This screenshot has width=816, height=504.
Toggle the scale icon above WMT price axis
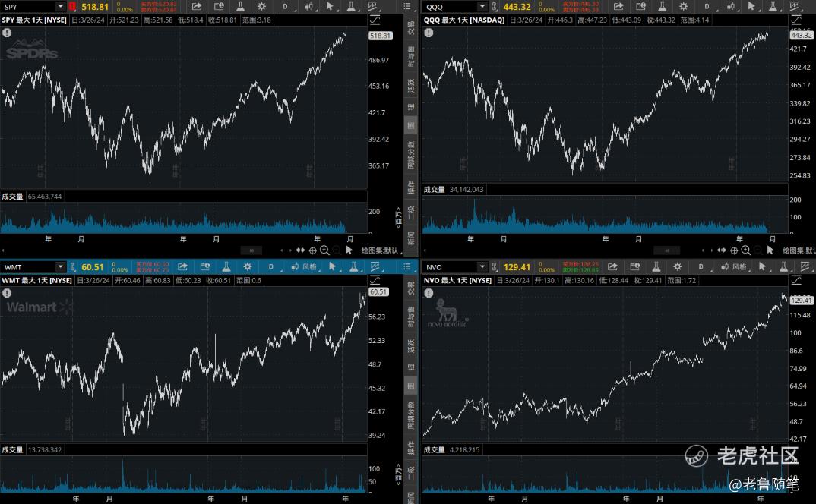pyautogui.click(x=375, y=280)
